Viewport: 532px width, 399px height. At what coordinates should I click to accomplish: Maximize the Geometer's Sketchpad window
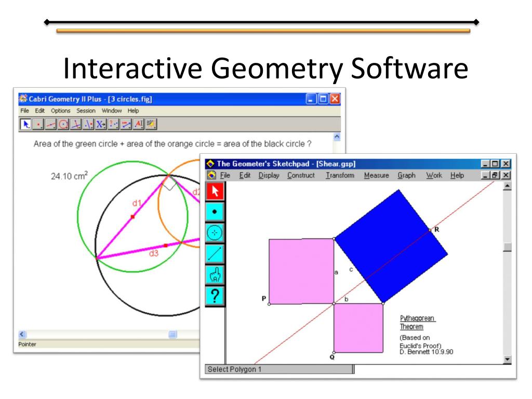tap(495, 164)
